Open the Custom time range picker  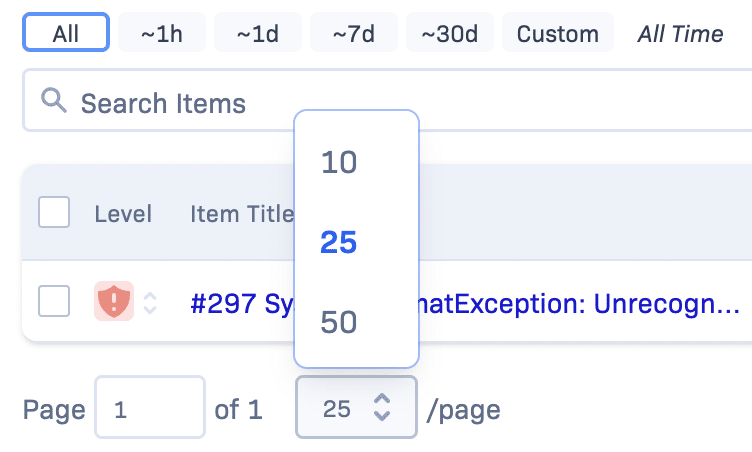[x=557, y=34]
